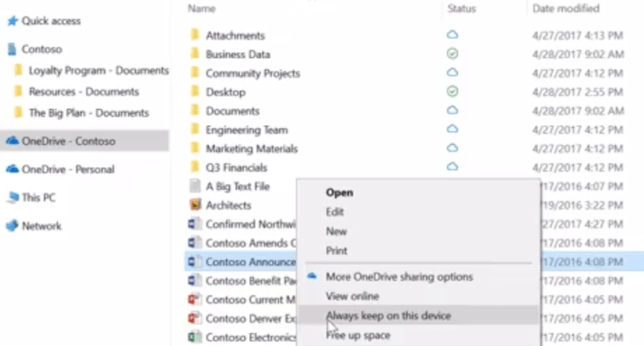Select Contoso in navigation pane
Screen dimensions: 644x346
pos(42,49)
